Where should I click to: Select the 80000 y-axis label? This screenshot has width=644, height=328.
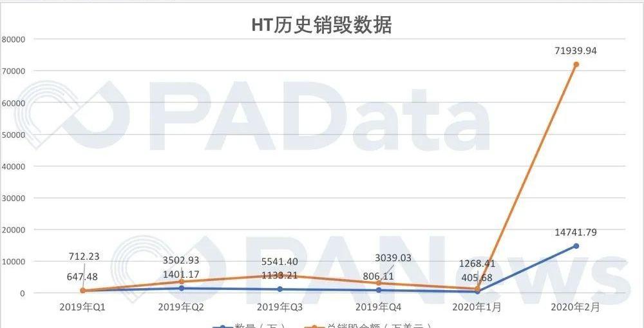click(x=13, y=39)
